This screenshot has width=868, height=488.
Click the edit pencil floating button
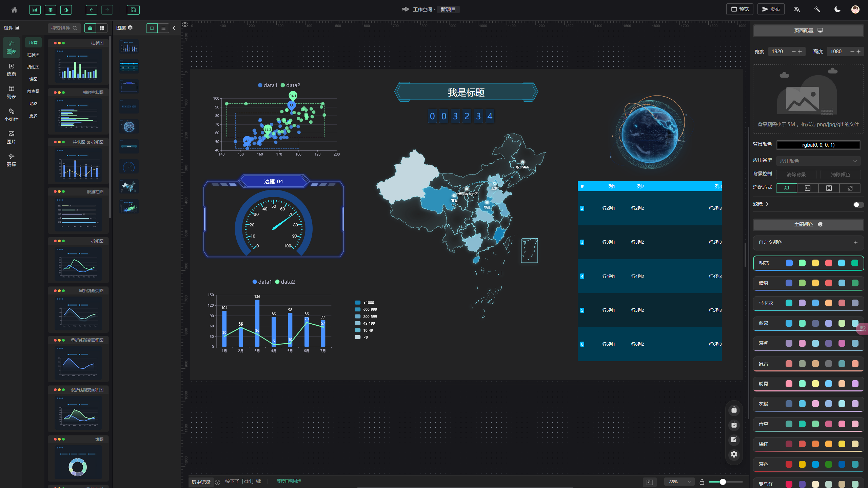pyautogui.click(x=734, y=440)
